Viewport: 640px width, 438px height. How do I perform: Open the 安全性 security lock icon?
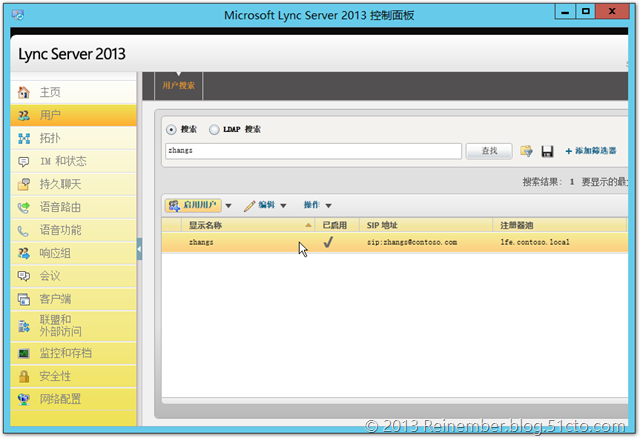[23, 376]
